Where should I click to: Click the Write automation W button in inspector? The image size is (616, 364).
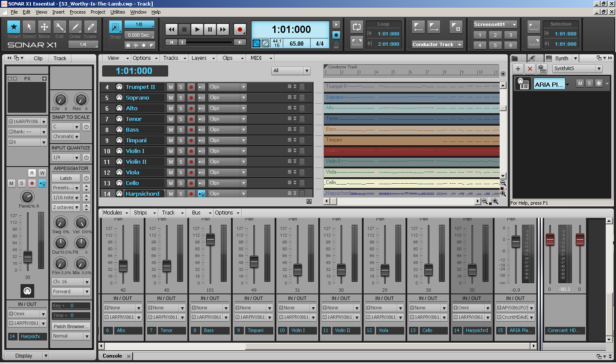42,173
